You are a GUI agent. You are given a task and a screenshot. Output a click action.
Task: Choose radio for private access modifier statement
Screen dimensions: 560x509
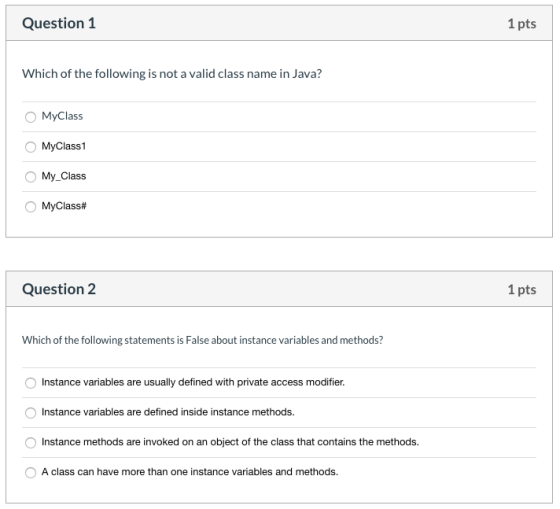coord(30,383)
